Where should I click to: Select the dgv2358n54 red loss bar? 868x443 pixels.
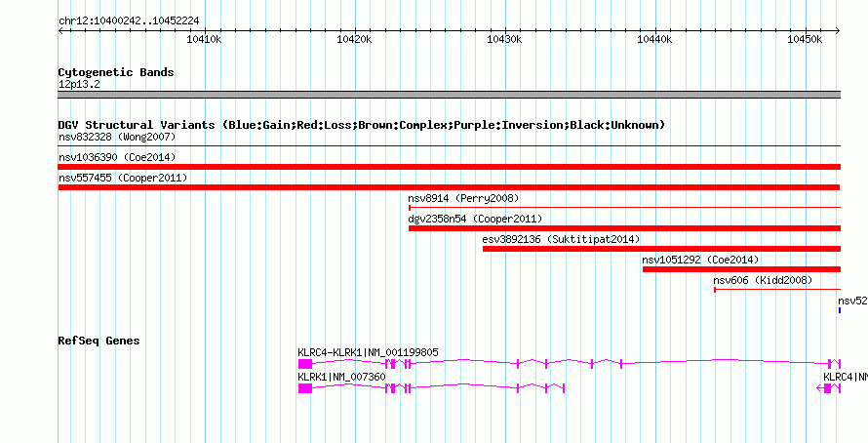coord(624,228)
